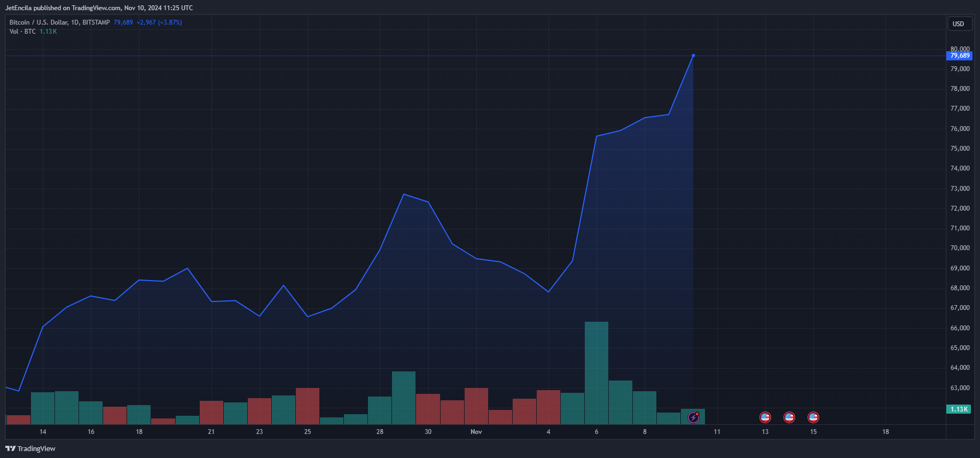
Task: Click the green 1.13K volume tag on the axis
Action: pyautogui.click(x=959, y=409)
